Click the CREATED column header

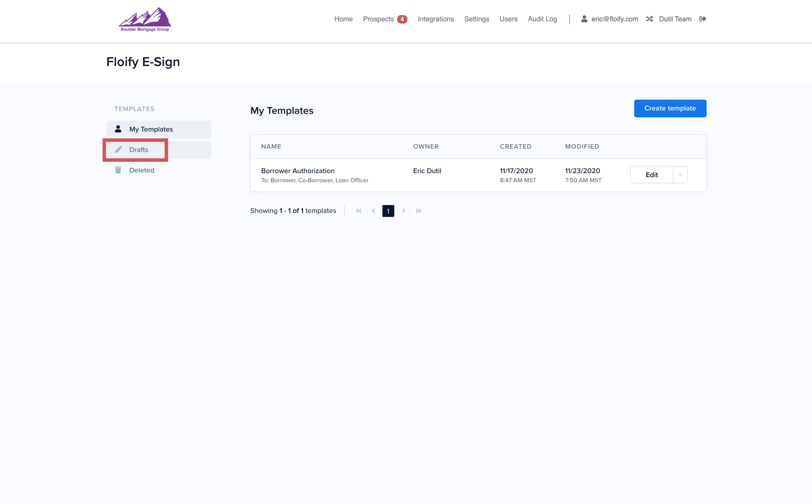coord(515,146)
